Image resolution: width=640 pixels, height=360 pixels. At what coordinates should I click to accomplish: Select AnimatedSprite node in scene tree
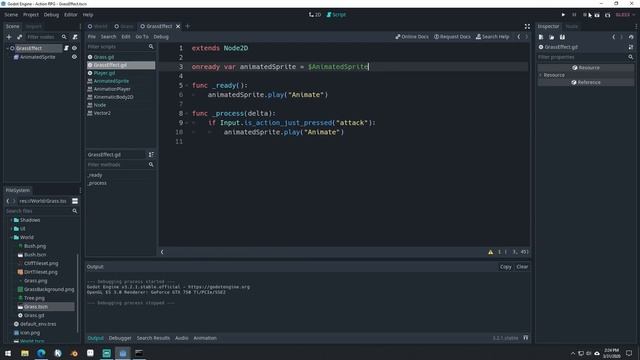38,57
